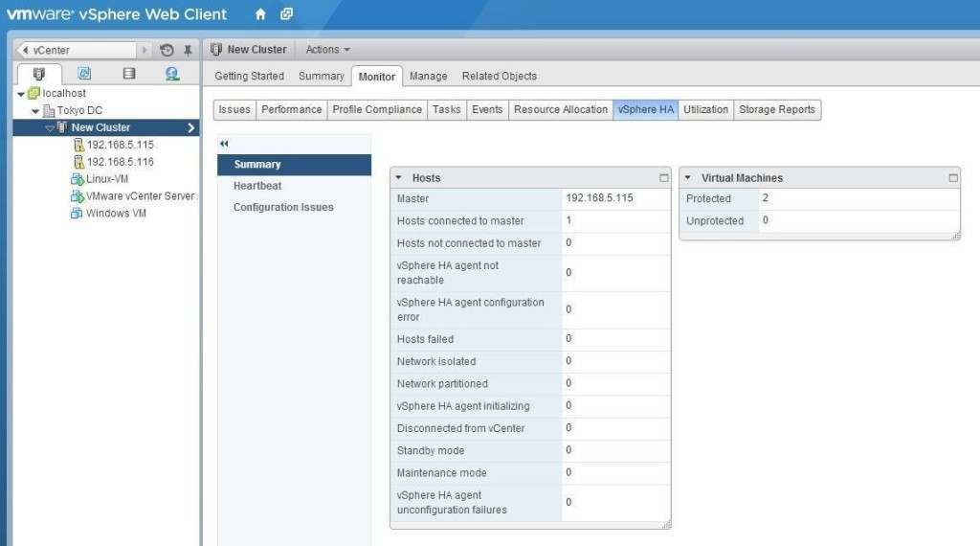Go back using vCenter navigator arrow
Screen dimensions: 980x546
(x=25, y=50)
